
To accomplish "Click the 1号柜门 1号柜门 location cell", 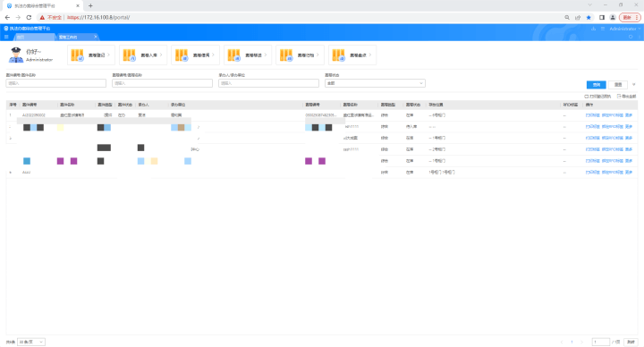I will tap(442, 173).
